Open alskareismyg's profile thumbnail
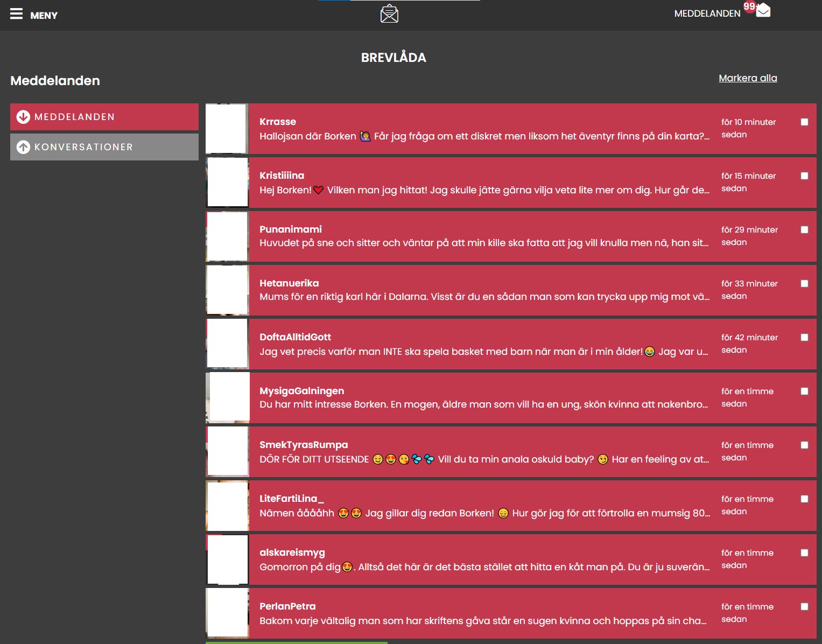The image size is (822, 644). 227,559
